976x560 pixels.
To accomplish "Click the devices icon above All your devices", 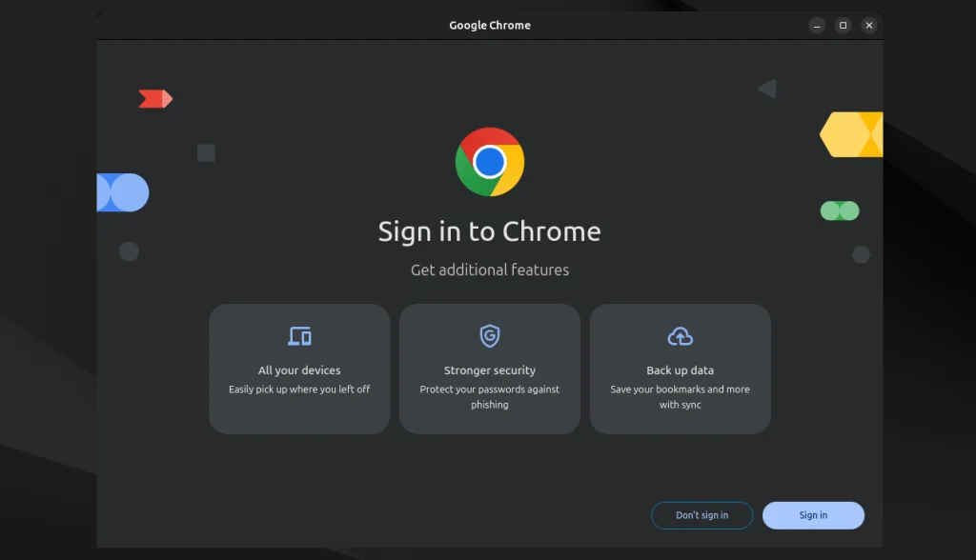I will click(299, 336).
